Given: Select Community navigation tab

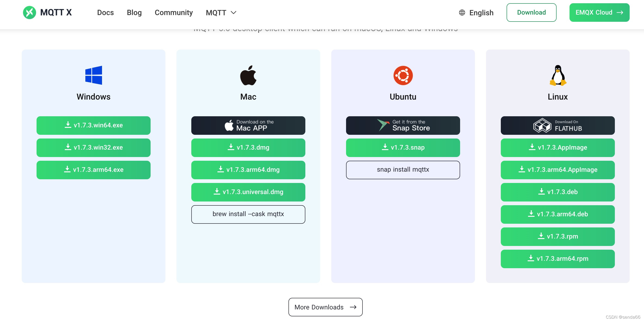Looking at the screenshot, I should click(x=173, y=12).
